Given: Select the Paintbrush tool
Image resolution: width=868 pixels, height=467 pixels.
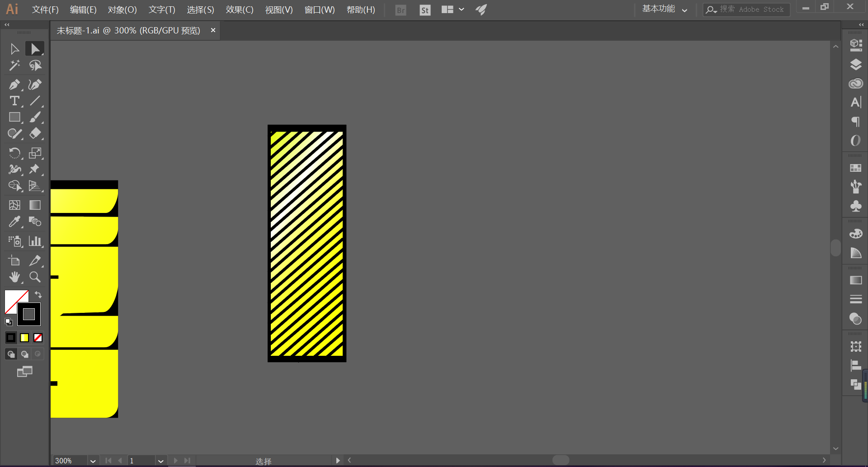Looking at the screenshot, I should click(x=35, y=118).
